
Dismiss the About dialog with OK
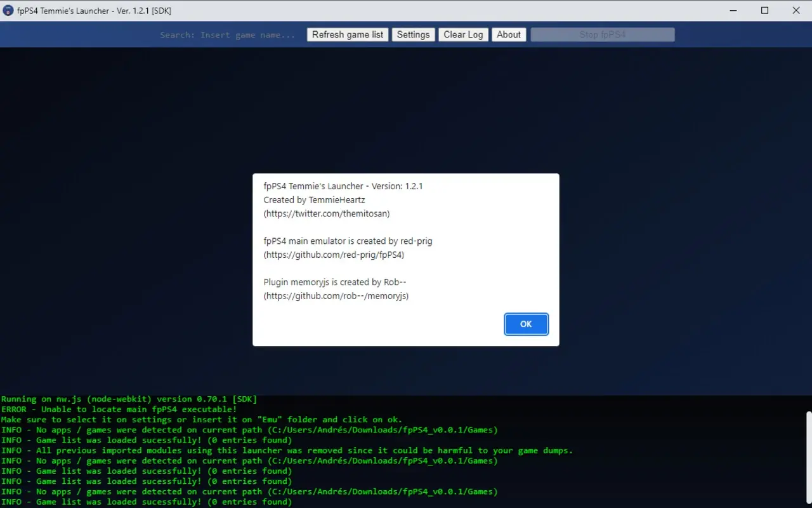tap(526, 324)
